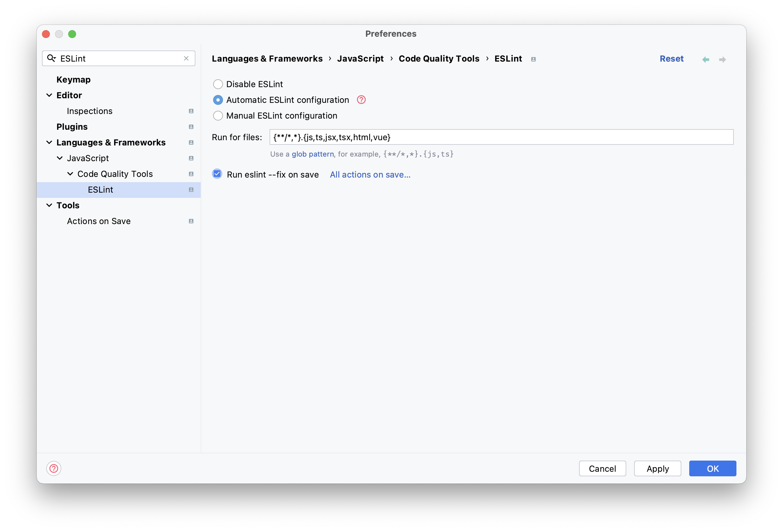The image size is (783, 532).
Task: Click the search magnifier icon in settings
Action: click(51, 58)
